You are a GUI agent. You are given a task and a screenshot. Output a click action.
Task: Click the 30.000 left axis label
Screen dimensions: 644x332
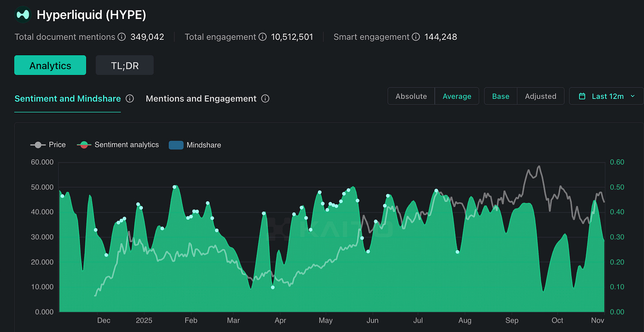(42, 237)
